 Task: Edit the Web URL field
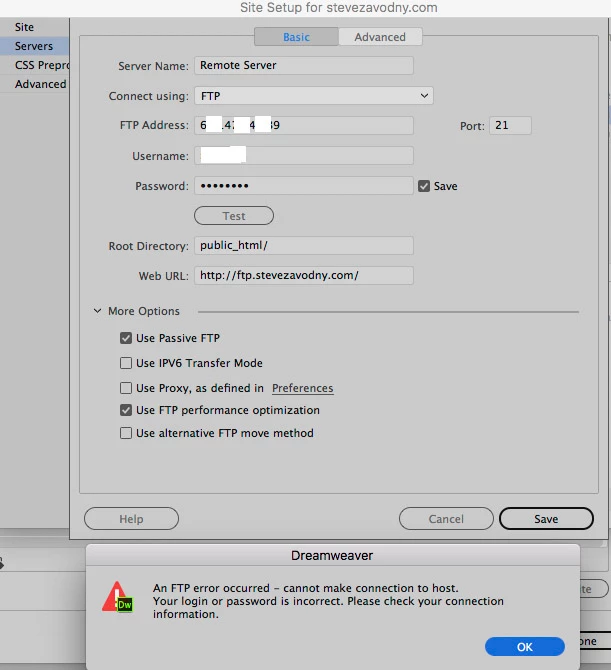click(304, 276)
